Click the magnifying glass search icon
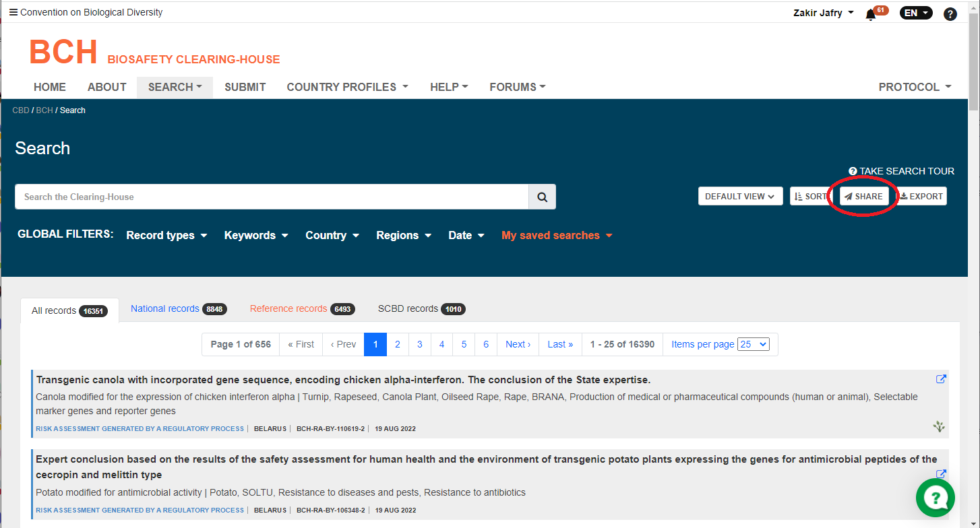Image resolution: width=980 pixels, height=528 pixels. pyautogui.click(x=542, y=197)
